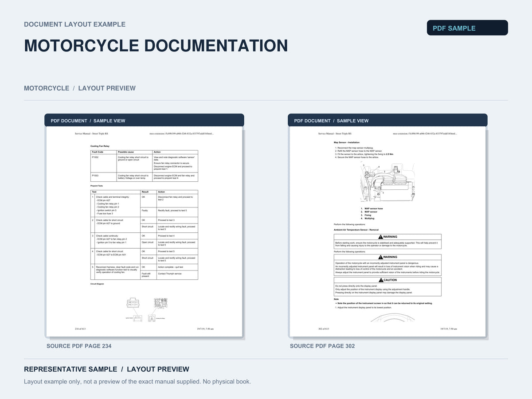Click the warning triangle above the instrument panel danger text
This screenshot has width=532, height=399.
[x=381, y=257]
